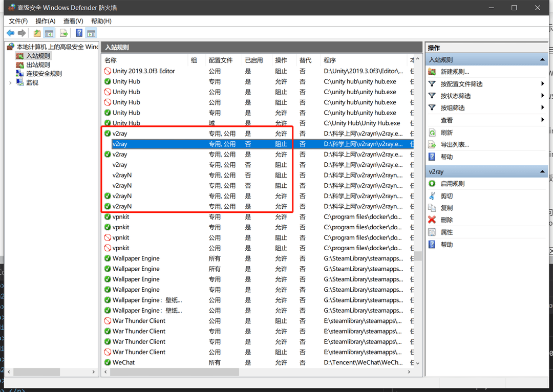Screen dimensions: 553x392
Task: Click the left tree pane horizontal scrollbar thumb
Action: pos(37,372)
